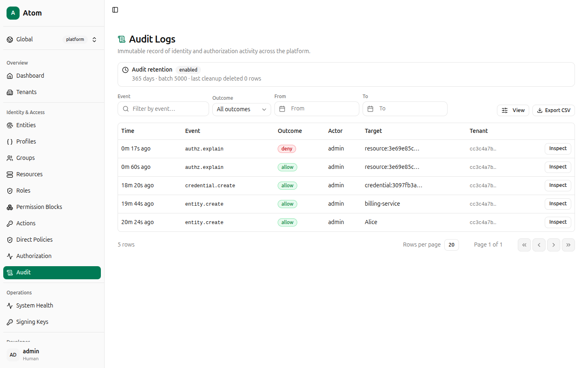Click the To field calendar icon
The width and height of the screenshot is (588, 368).
click(x=370, y=109)
